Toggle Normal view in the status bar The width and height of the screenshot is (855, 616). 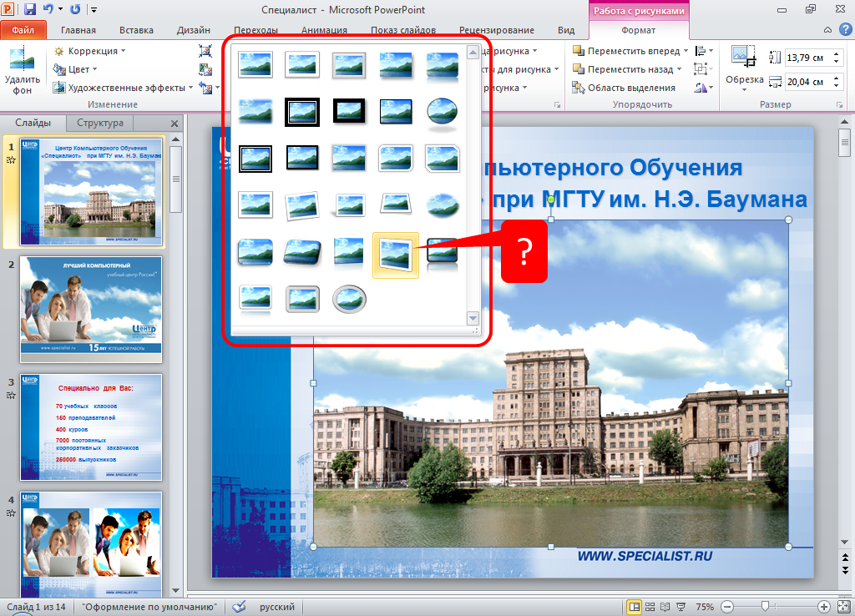click(634, 607)
